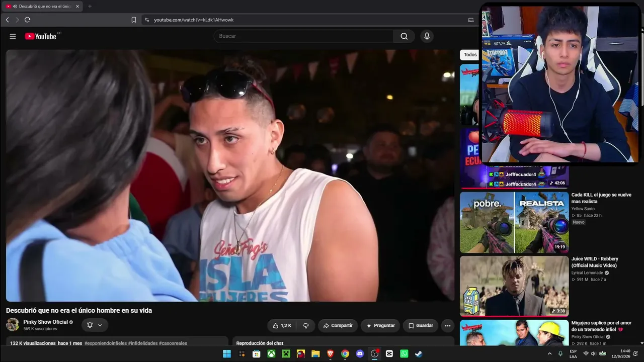Open the notifications bell in the taskbar
This screenshot has width=644, height=362.
(x=635, y=354)
